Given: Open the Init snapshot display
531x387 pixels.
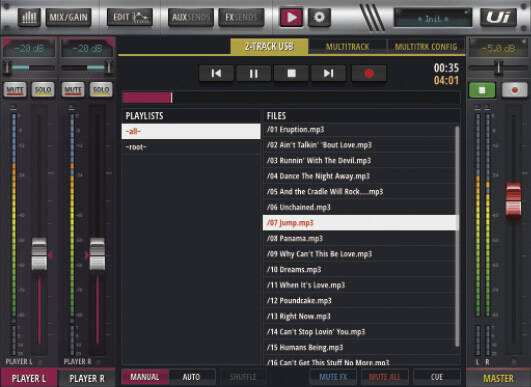Looking at the screenshot, I should (433, 18).
